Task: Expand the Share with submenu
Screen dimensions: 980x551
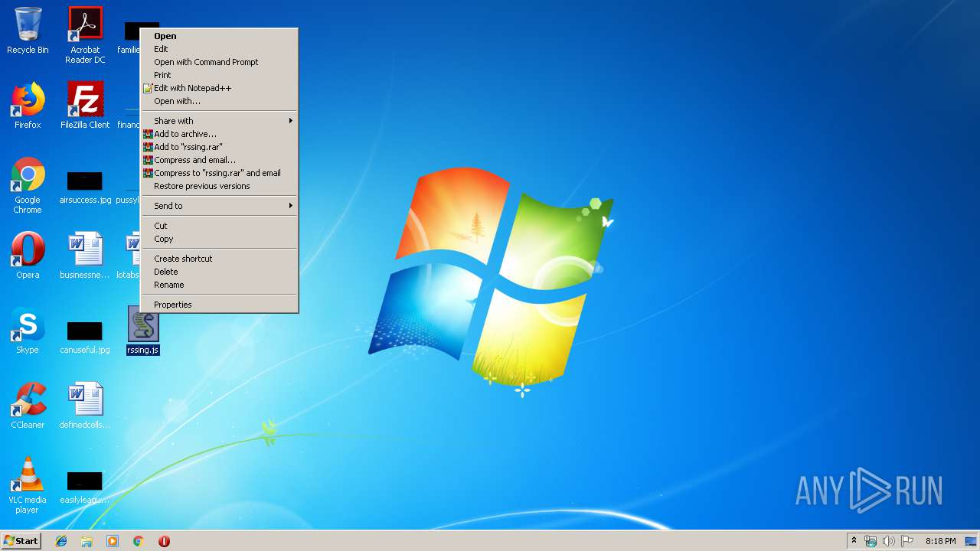Action: pyautogui.click(x=219, y=121)
